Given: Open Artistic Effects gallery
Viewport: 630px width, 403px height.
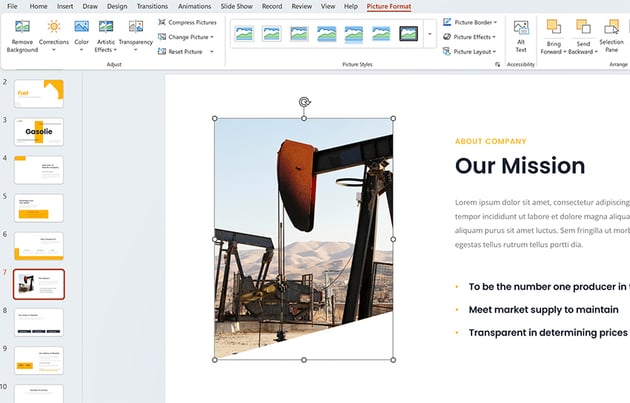Looking at the screenshot, I should coord(106,27).
